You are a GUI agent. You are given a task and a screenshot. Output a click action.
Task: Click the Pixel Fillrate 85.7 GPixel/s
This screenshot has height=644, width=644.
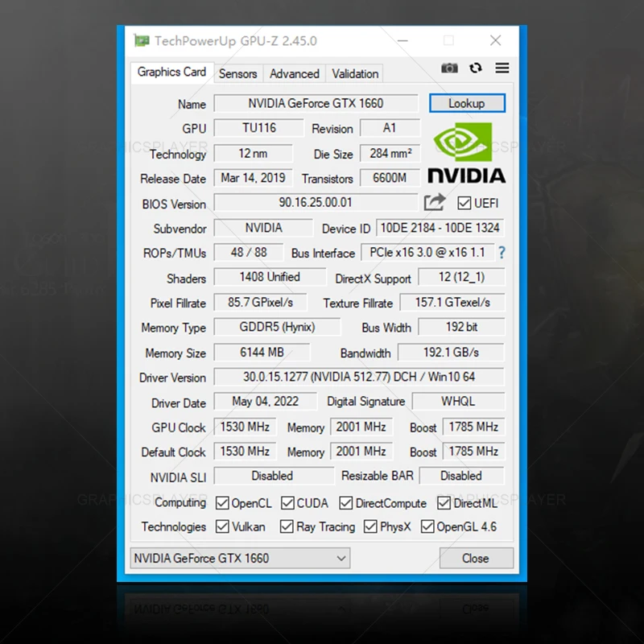pos(260,303)
